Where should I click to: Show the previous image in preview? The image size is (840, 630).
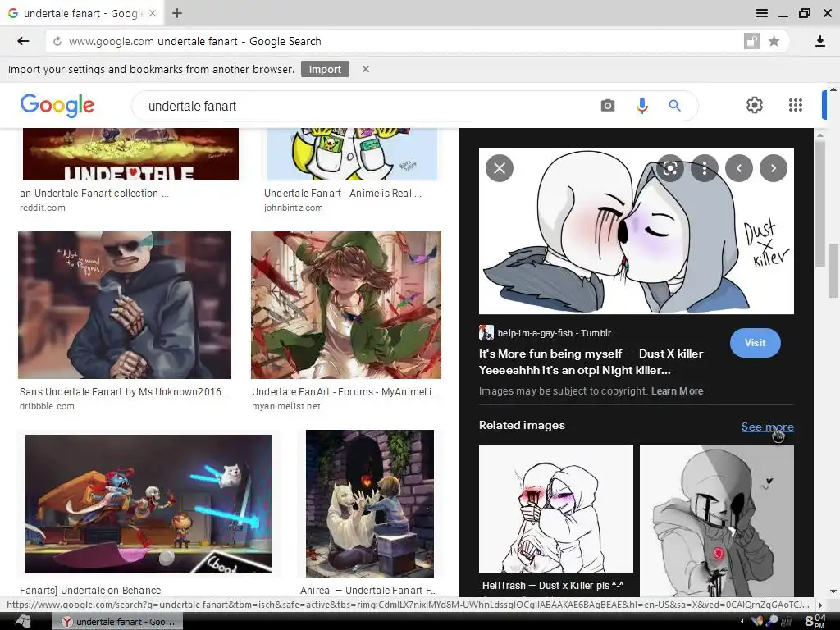click(739, 168)
